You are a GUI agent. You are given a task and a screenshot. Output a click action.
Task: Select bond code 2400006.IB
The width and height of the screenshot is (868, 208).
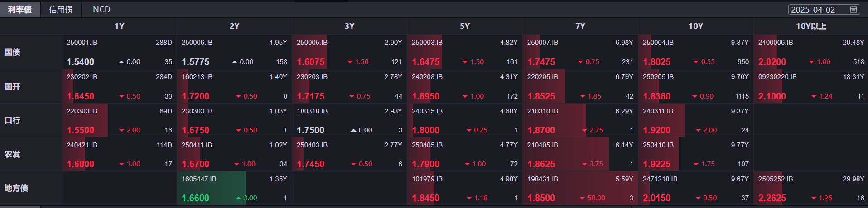point(776,43)
